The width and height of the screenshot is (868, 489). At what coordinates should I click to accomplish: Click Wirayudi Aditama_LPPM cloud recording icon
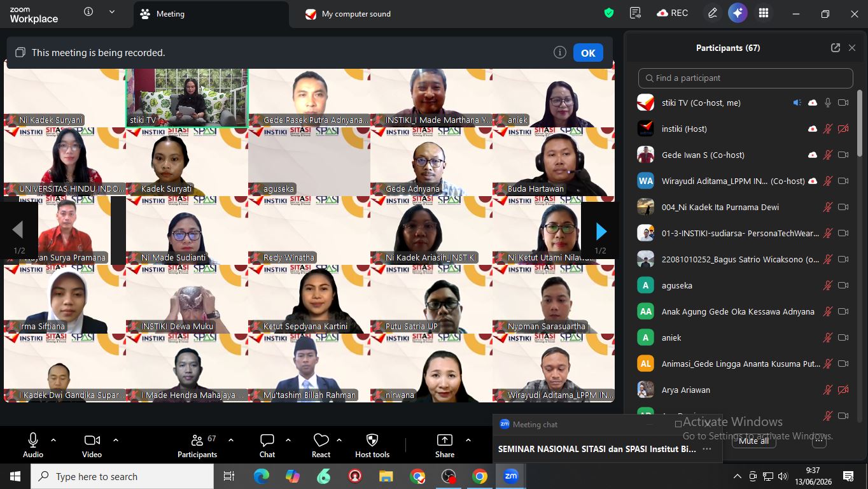[x=813, y=181]
